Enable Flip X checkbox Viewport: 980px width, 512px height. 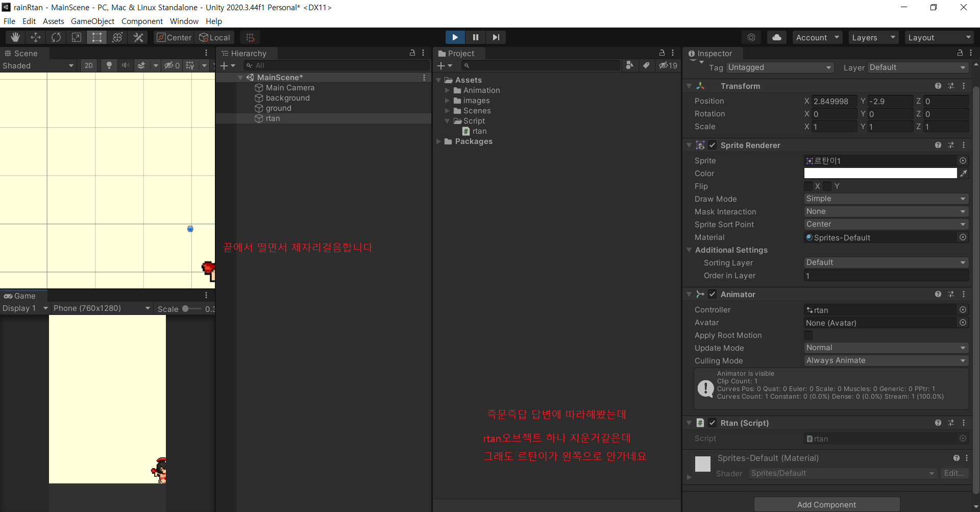[808, 186]
